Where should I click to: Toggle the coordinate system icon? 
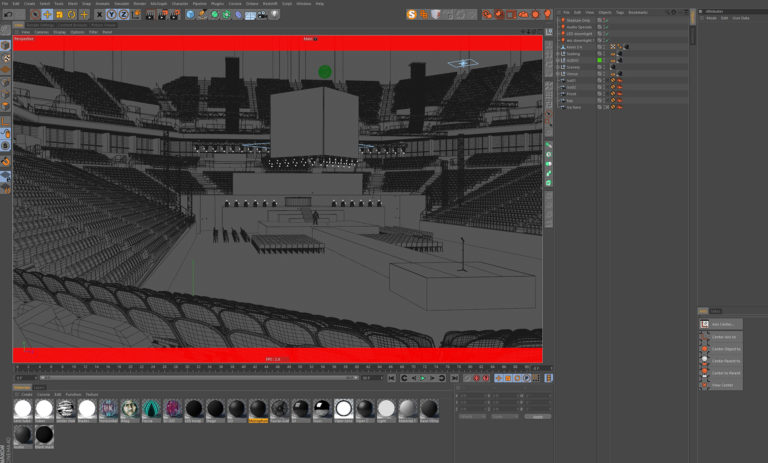coord(136,15)
